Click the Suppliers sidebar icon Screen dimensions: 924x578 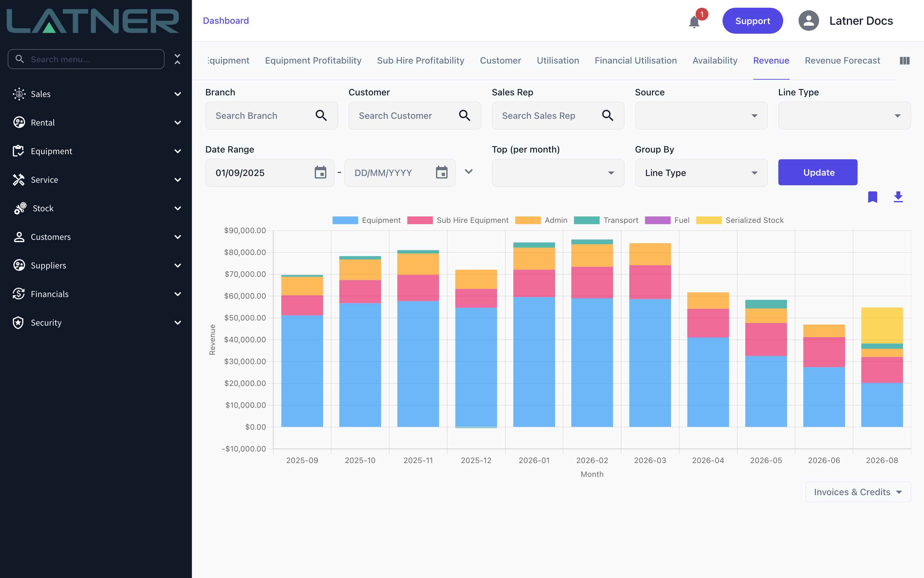point(19,265)
